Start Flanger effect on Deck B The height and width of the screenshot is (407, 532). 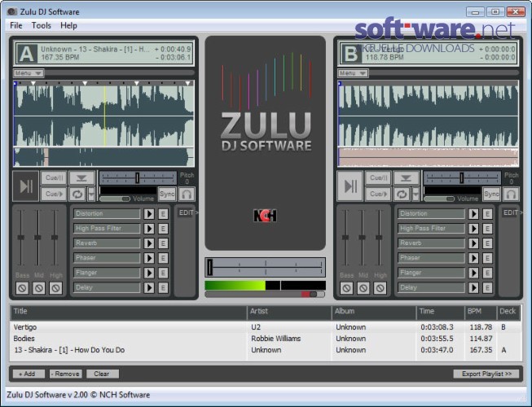(x=473, y=273)
